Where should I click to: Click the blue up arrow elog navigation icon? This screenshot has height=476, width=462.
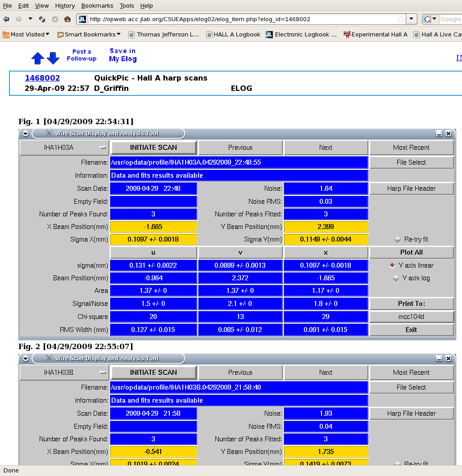click(38, 58)
